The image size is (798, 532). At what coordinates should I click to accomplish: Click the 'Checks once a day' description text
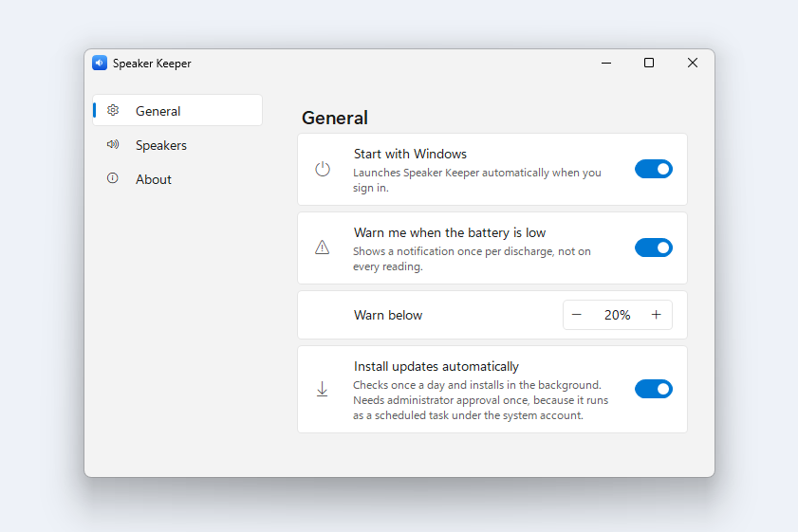(x=480, y=400)
